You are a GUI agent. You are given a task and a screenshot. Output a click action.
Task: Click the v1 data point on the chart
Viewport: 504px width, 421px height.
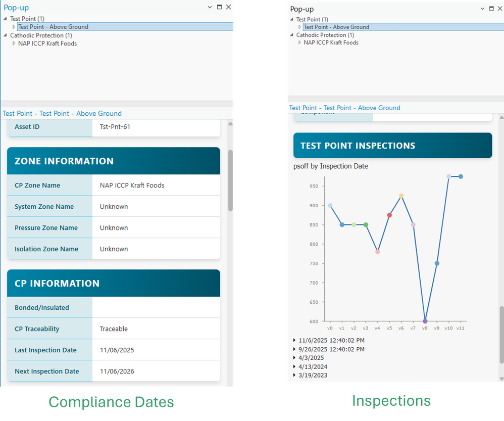pos(342,225)
